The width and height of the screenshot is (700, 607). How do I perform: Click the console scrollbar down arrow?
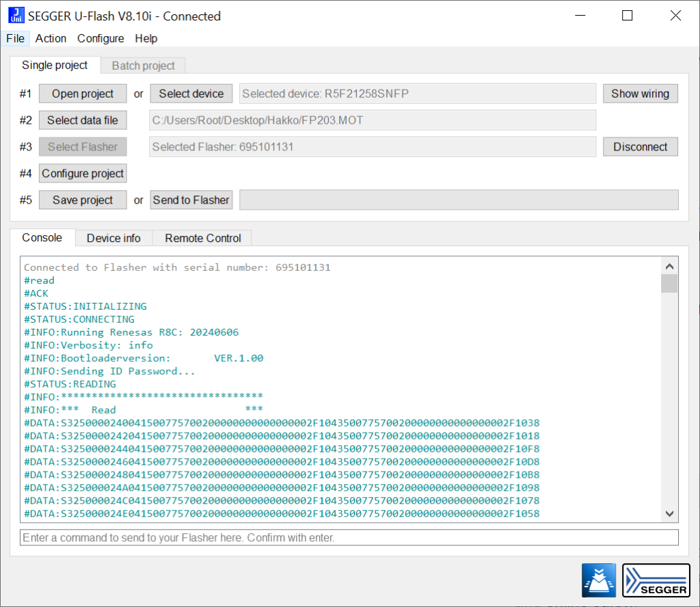[669, 514]
